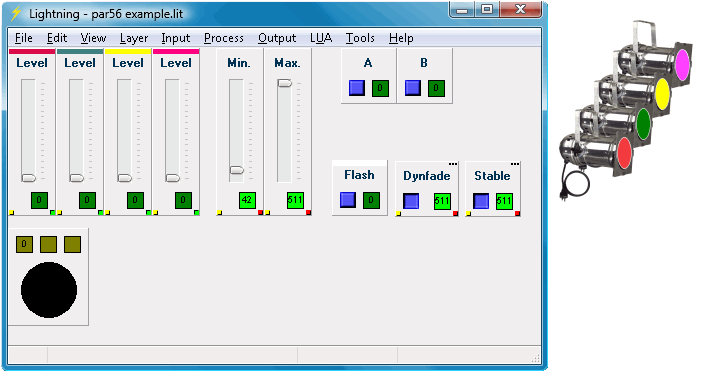Toggle the blue button under B
This screenshot has width=727, height=372.
pos(413,88)
